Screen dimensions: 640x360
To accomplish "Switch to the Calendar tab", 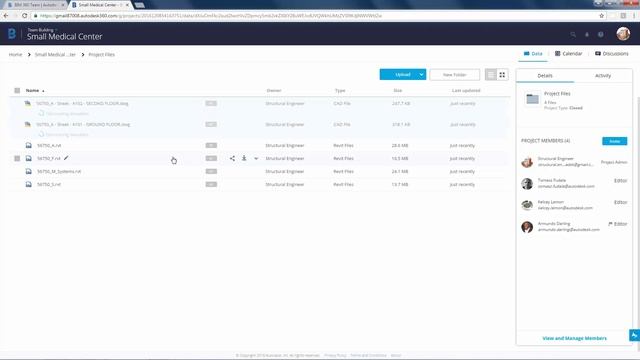I will (569, 53).
